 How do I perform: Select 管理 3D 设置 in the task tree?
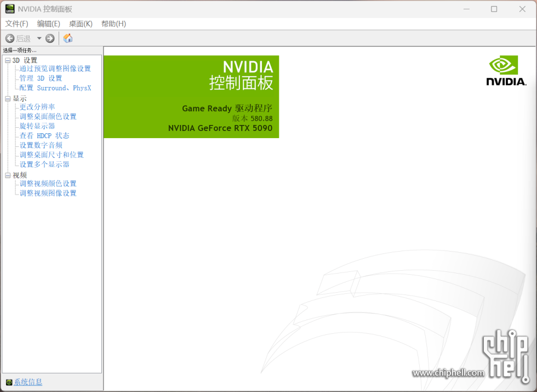pos(41,78)
